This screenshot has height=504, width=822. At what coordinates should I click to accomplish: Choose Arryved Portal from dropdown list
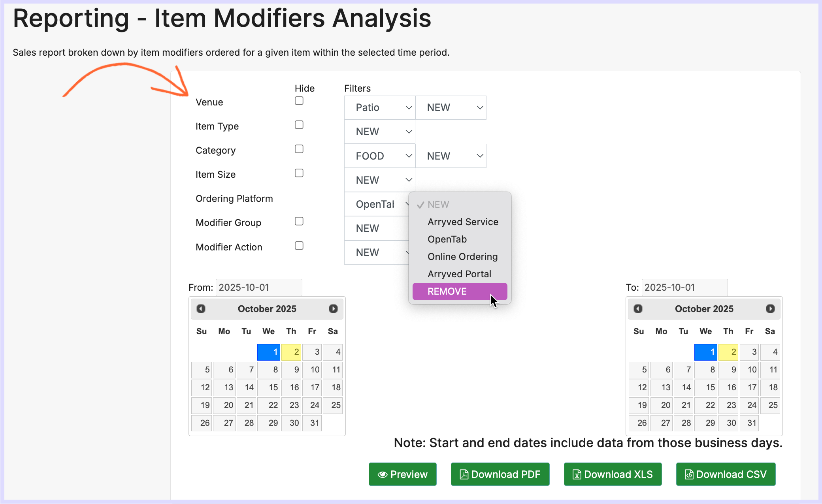click(459, 274)
